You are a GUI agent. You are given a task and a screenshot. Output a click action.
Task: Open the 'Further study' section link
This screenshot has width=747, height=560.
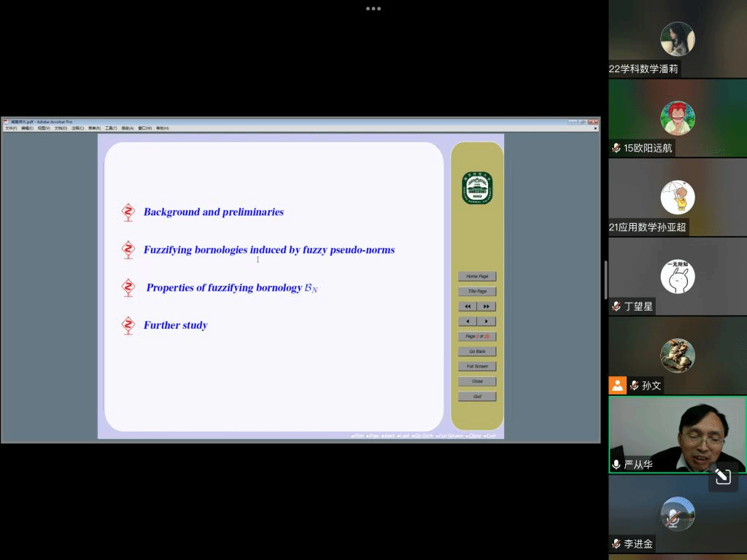[x=175, y=325]
